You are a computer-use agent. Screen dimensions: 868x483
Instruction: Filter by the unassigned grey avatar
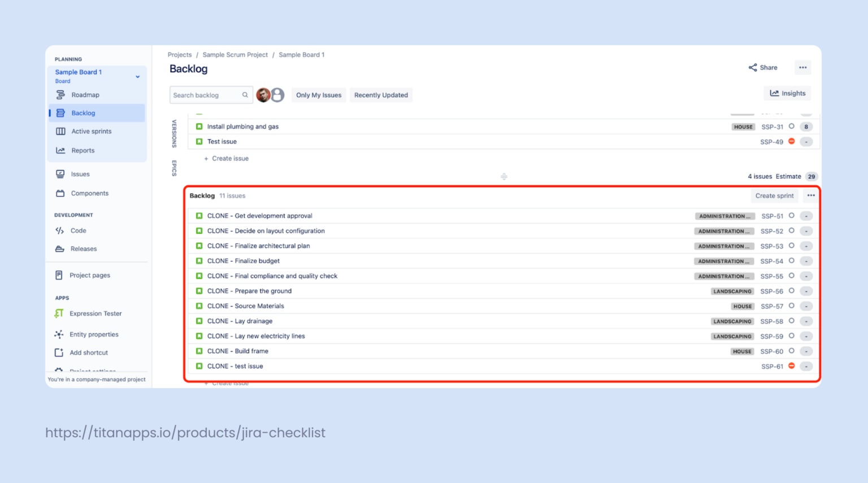click(x=277, y=95)
